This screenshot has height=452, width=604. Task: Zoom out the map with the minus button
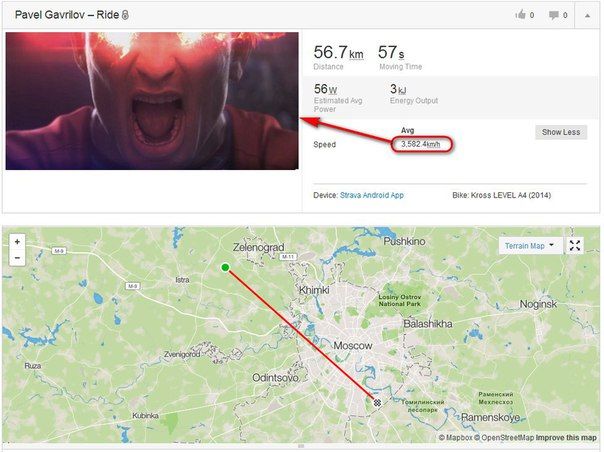click(x=17, y=257)
